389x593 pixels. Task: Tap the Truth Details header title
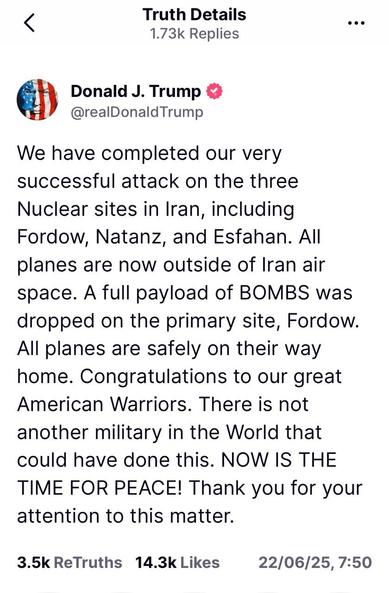pos(194,15)
